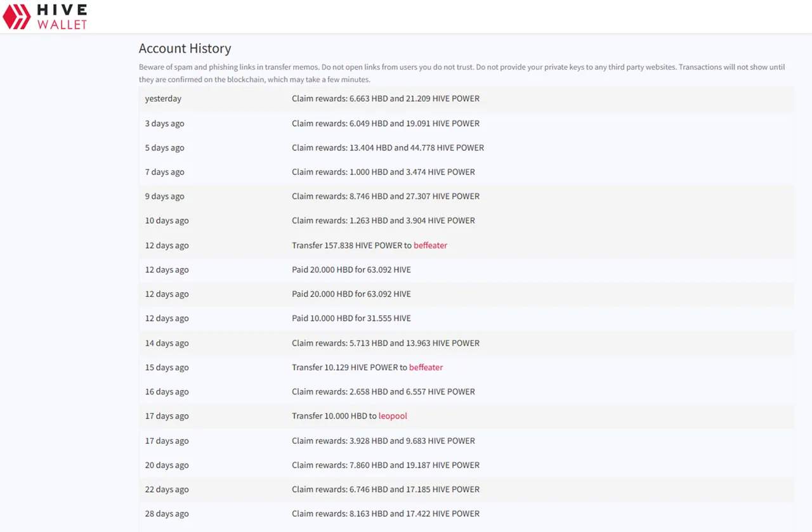The width and height of the screenshot is (812, 532).
Task: Select 'Claim rewards: 1.000 HBD and 3.474 HIVE POWER'
Action: pyautogui.click(x=383, y=172)
